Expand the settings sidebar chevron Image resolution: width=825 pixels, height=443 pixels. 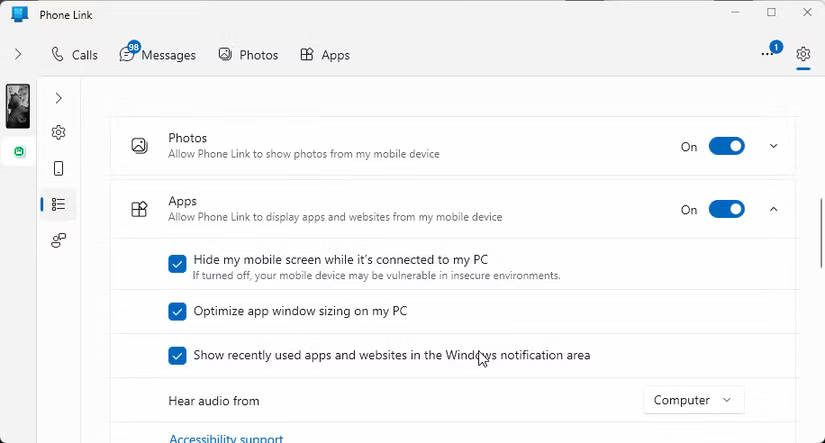pyautogui.click(x=58, y=98)
